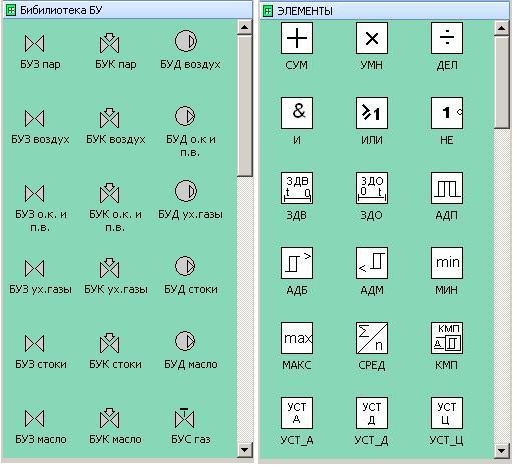515x466 pixels.
Task: Pick the ЗДВ delay block
Action: point(297,188)
